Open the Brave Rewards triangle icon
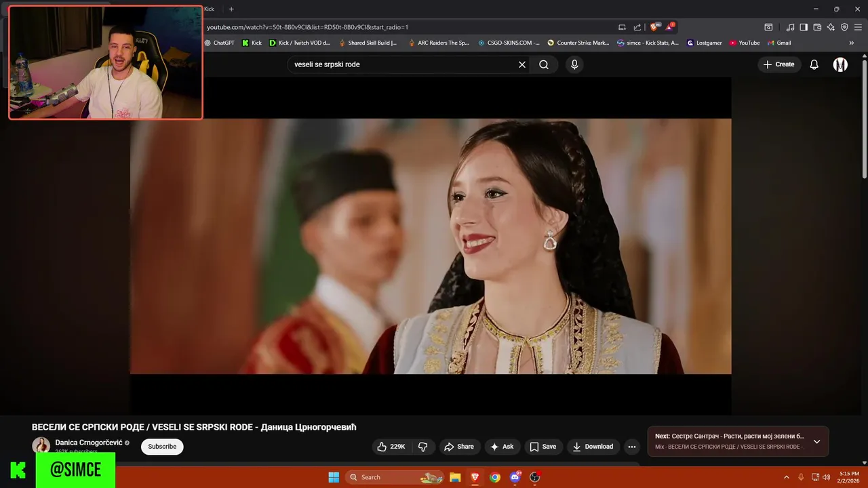868x488 pixels. click(x=671, y=27)
